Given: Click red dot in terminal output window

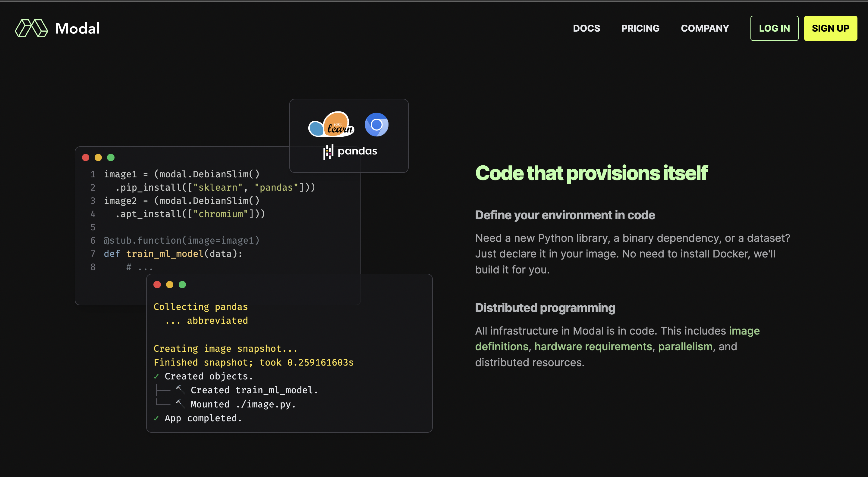Looking at the screenshot, I should (157, 285).
